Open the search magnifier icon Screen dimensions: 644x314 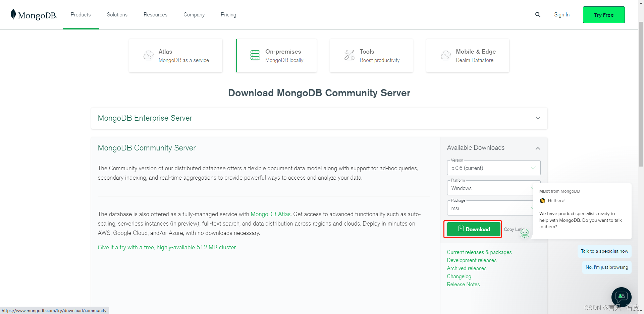pyautogui.click(x=538, y=15)
